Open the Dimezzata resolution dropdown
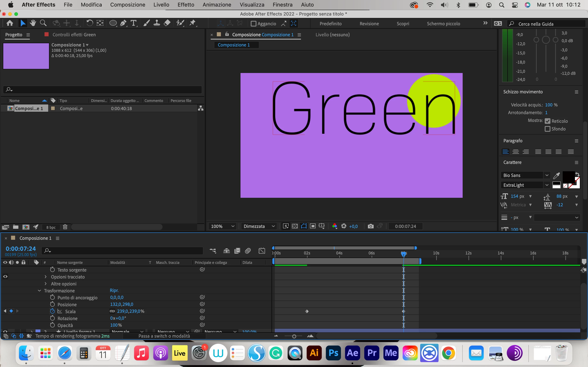Screen dimensions: 588x367 click(x=259, y=226)
